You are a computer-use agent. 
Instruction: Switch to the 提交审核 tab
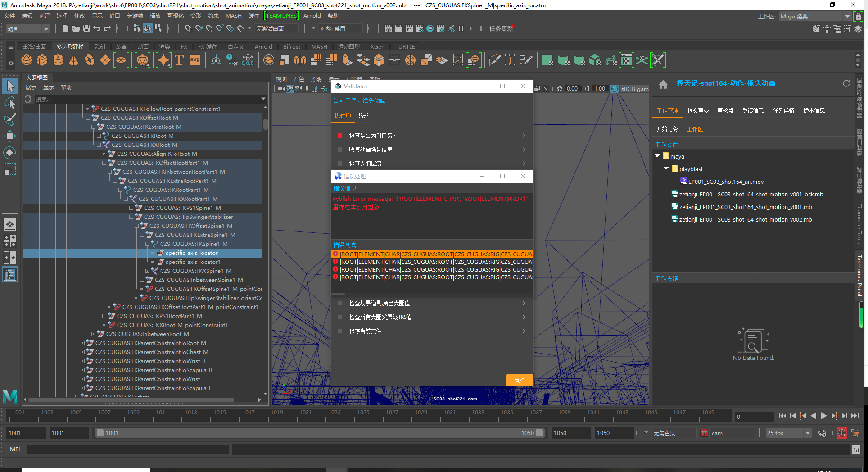tap(697, 110)
